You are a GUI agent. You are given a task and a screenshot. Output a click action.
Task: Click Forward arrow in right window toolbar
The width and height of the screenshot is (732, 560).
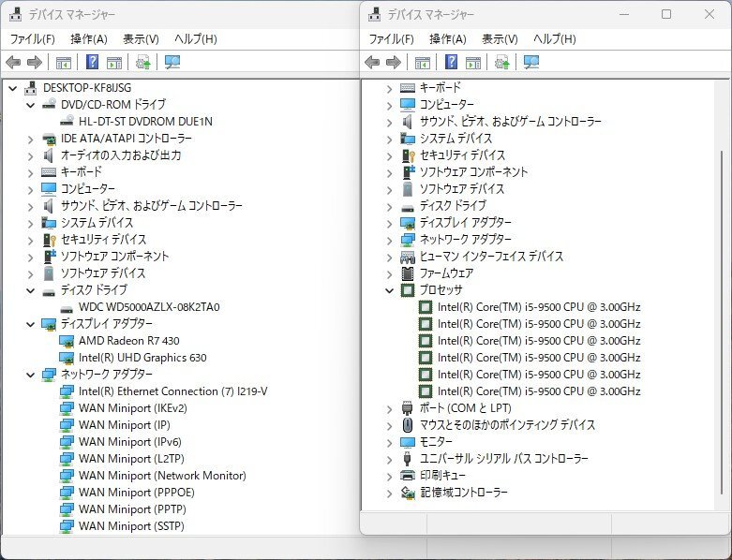click(x=394, y=62)
